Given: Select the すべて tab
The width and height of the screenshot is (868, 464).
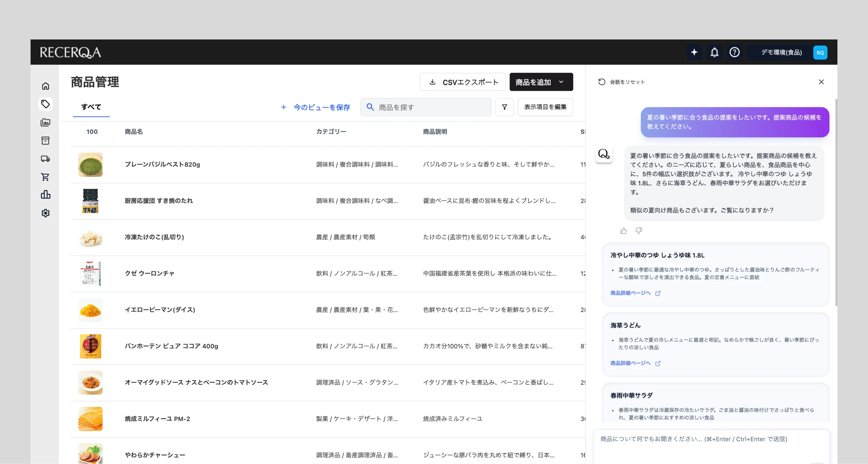Looking at the screenshot, I should coord(91,107).
